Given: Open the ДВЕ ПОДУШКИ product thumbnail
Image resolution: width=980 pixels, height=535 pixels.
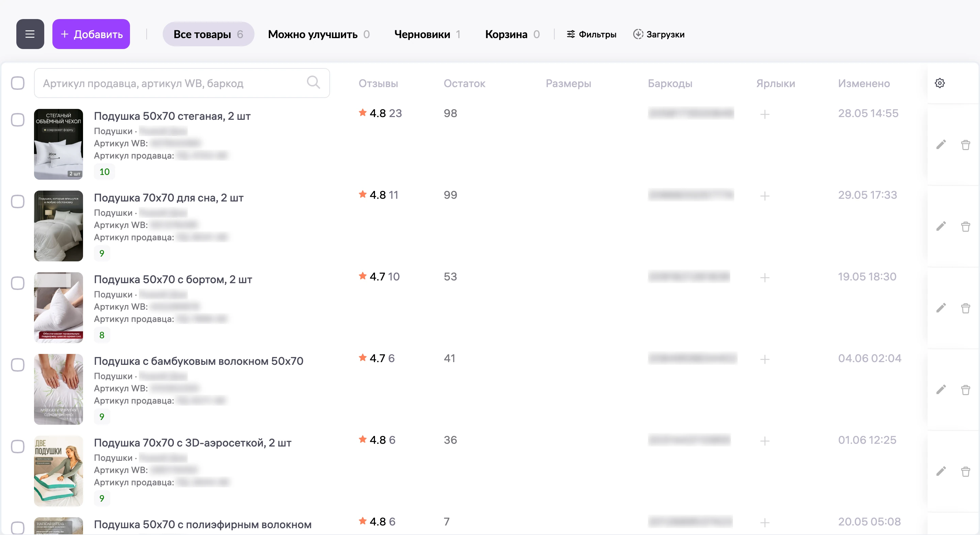Looking at the screenshot, I should click(58, 471).
